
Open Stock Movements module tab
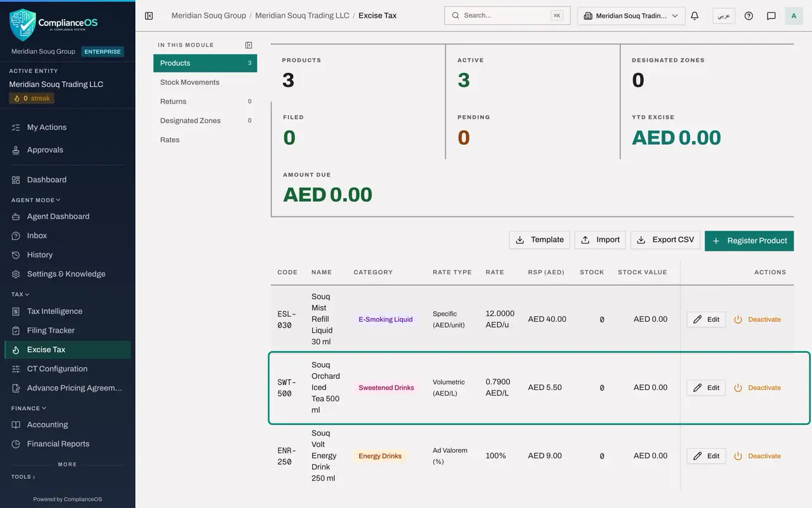[x=205, y=83]
